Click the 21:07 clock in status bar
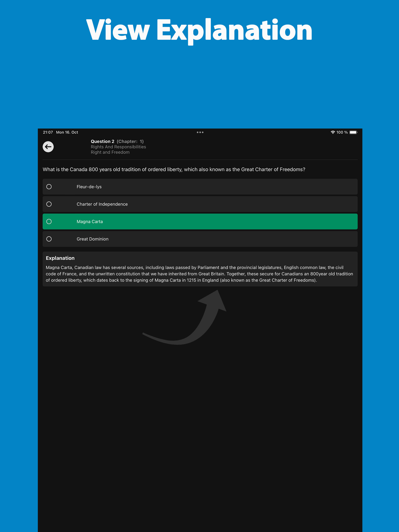Screen dimensions: 399x532 pyautogui.click(x=48, y=132)
